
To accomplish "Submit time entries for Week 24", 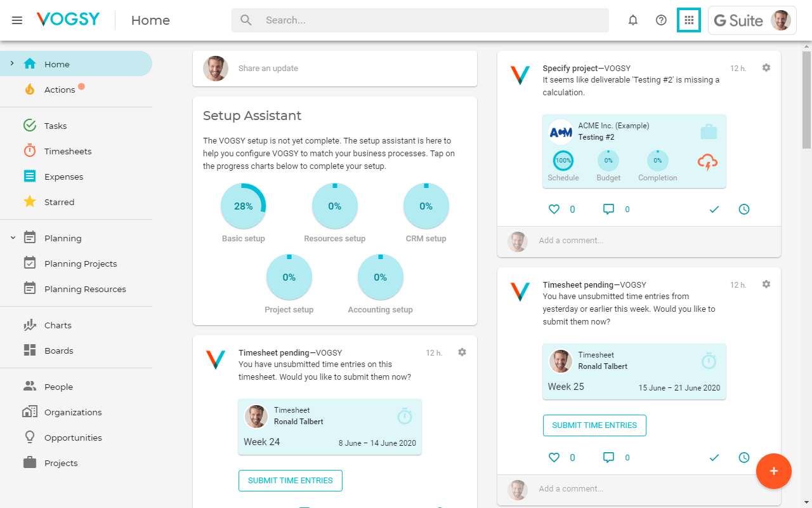I will (x=291, y=481).
